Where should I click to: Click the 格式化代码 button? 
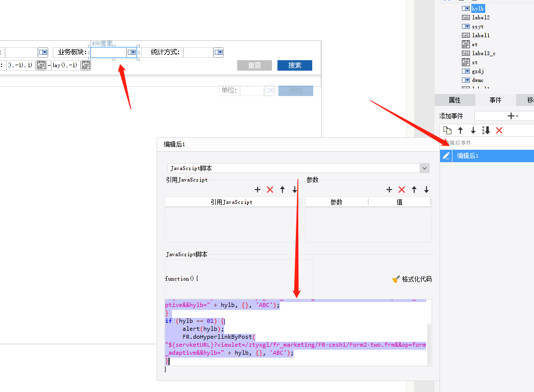tap(412, 279)
